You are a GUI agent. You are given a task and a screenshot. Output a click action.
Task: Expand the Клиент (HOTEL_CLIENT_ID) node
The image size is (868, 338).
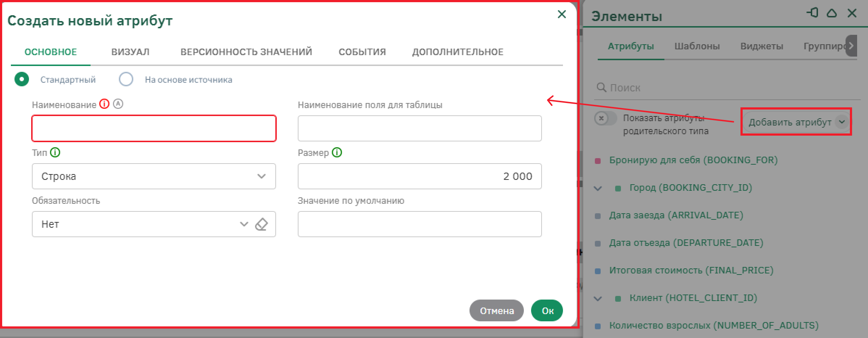[x=598, y=298]
